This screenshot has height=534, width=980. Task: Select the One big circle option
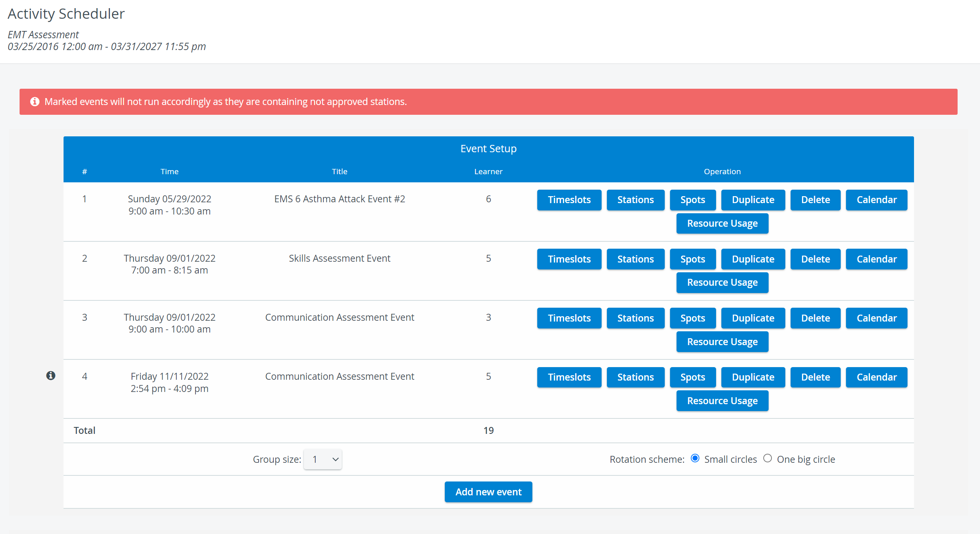[768, 459]
